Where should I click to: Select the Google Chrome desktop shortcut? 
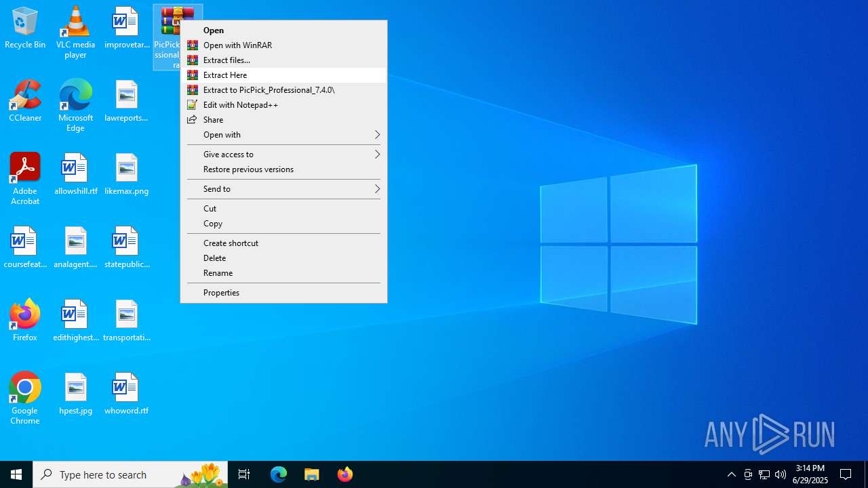(x=25, y=399)
